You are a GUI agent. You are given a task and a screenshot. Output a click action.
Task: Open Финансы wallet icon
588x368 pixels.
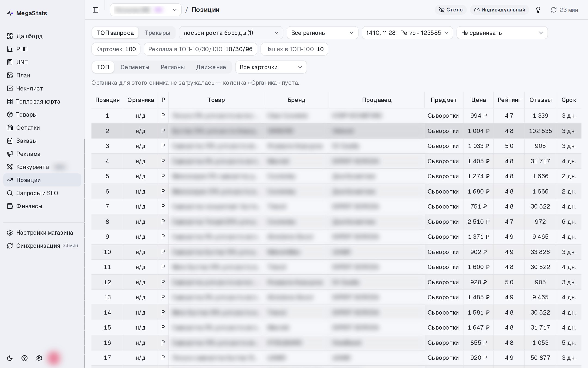(10, 206)
